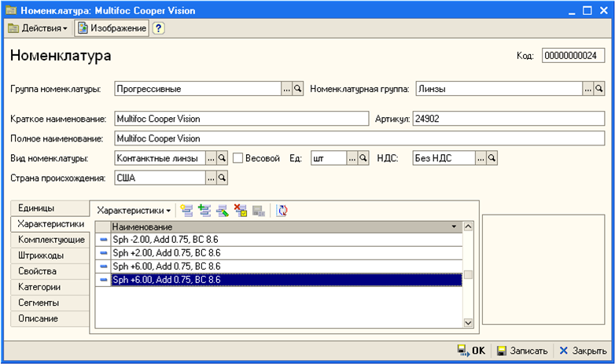Click the Страна происхождения field containing США
The width and height of the screenshot is (615, 364).
coord(160,178)
